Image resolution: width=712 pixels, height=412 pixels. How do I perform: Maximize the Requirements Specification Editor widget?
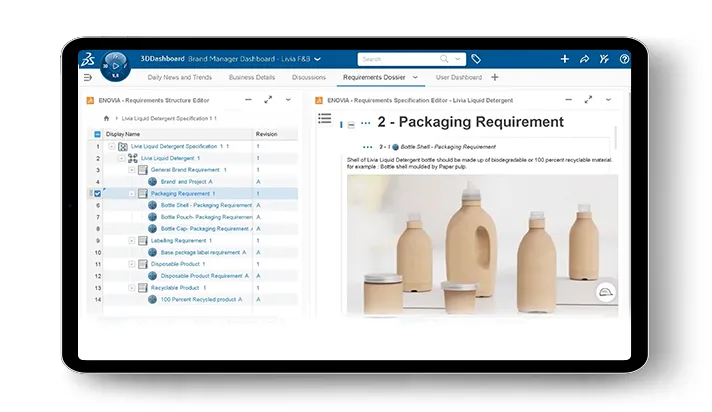tap(588, 99)
